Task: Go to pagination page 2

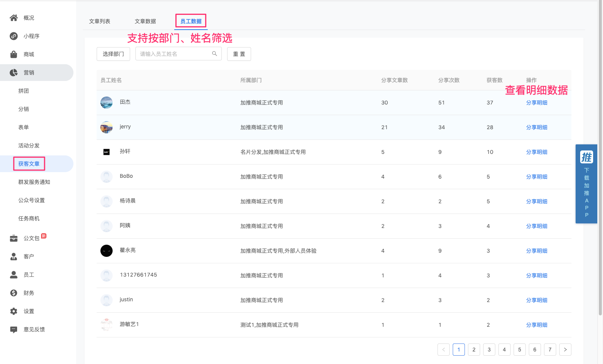Action: [474, 350]
